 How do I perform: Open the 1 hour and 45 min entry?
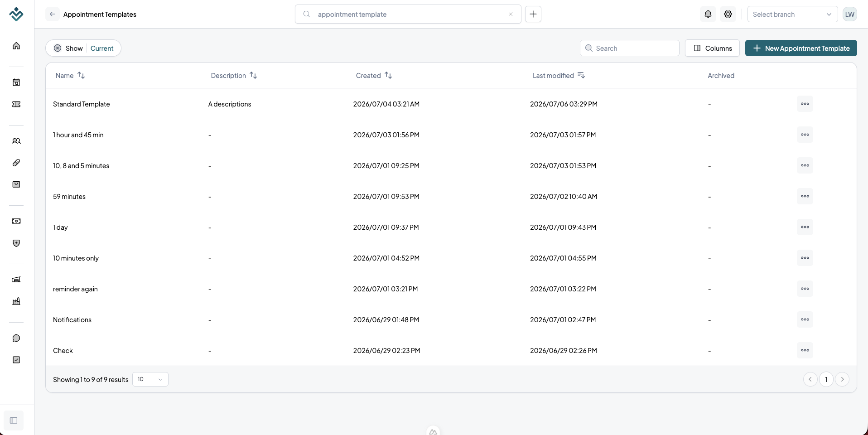(x=78, y=135)
